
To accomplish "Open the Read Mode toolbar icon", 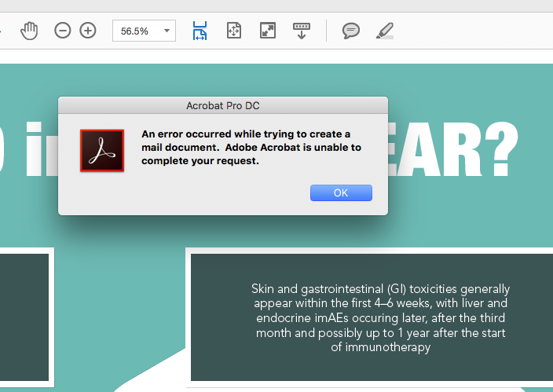I will pos(302,31).
